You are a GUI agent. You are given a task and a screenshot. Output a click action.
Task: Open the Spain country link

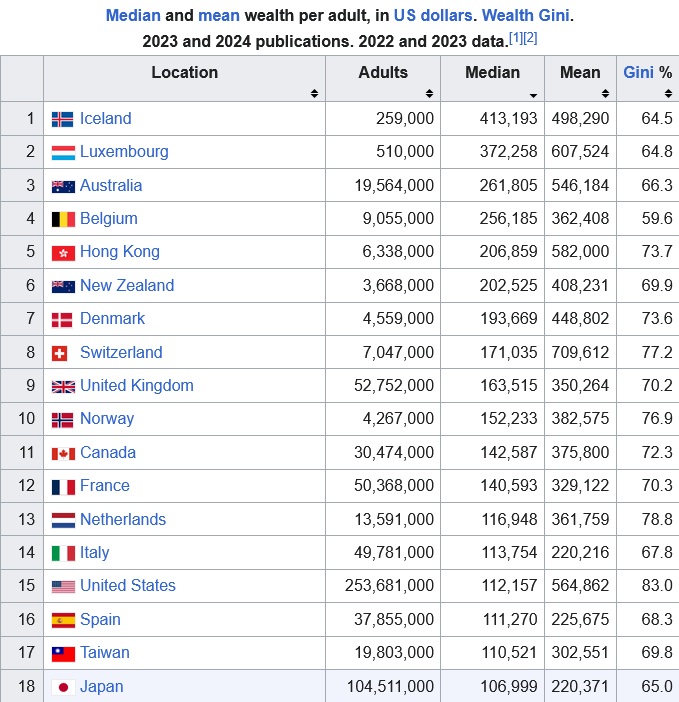click(x=100, y=620)
